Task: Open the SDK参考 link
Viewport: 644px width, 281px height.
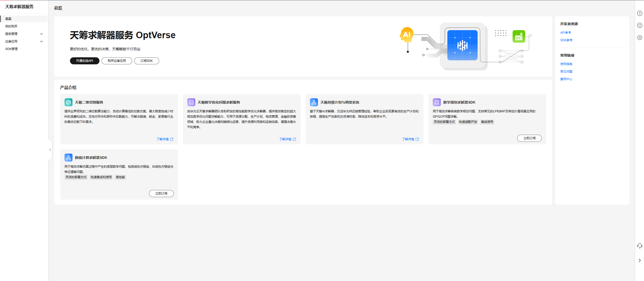Action: point(566,40)
